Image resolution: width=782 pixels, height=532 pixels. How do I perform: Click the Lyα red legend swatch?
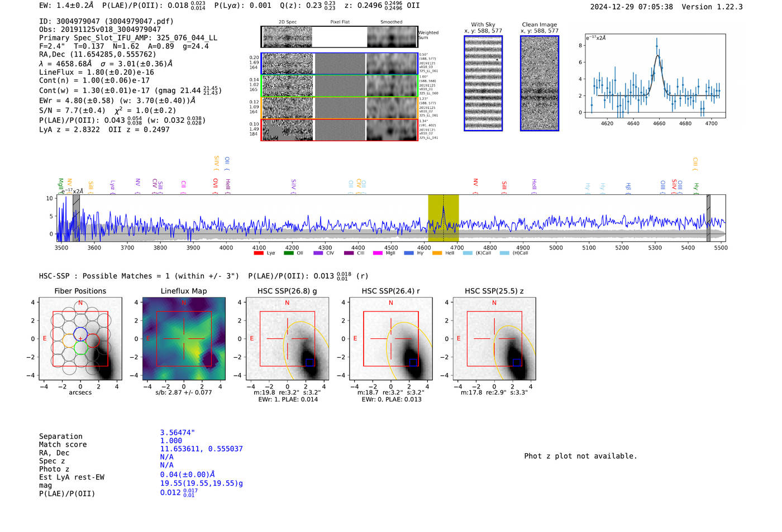pyautogui.click(x=259, y=253)
